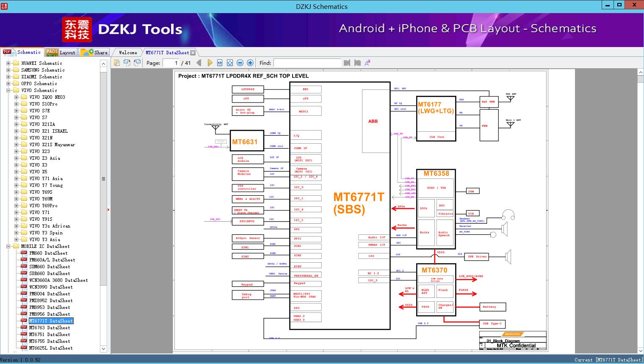Click the folder icon of MOBILE IC DataSheet
Image resolution: width=644 pixels, height=364 pixels.
(16, 246)
